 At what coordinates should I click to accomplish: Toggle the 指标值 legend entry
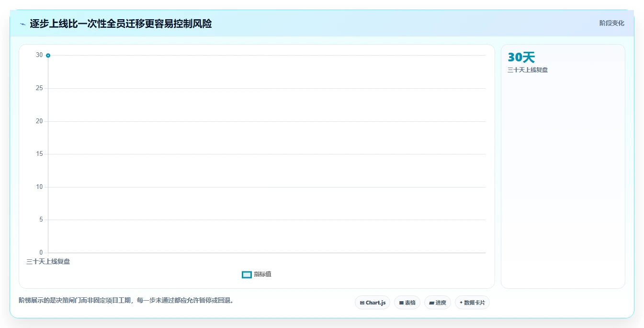[257, 274]
